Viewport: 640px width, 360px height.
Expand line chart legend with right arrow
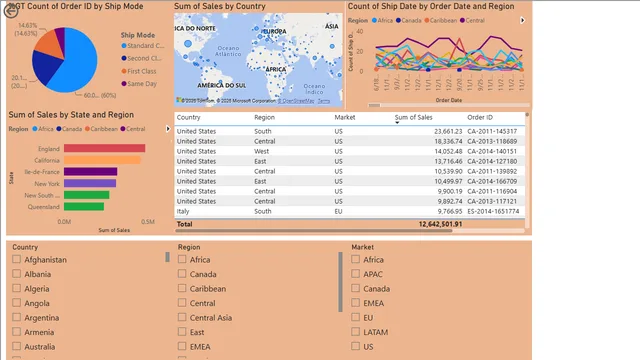522,20
